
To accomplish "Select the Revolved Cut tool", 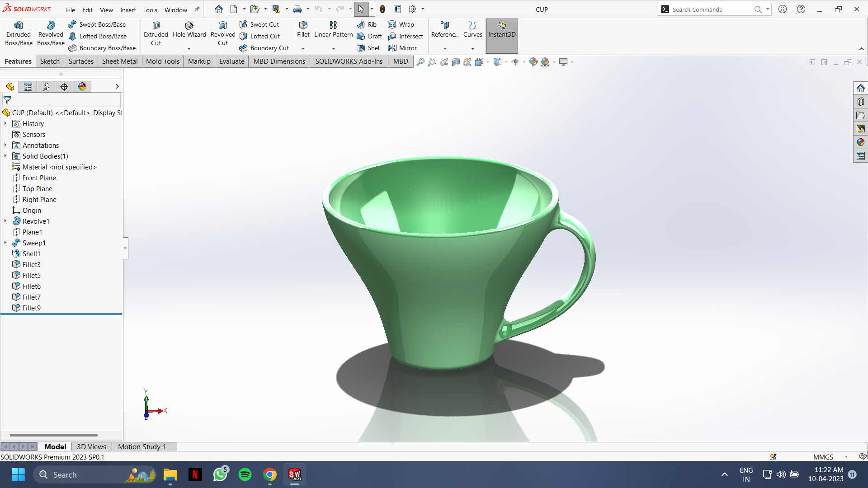I will click(223, 34).
